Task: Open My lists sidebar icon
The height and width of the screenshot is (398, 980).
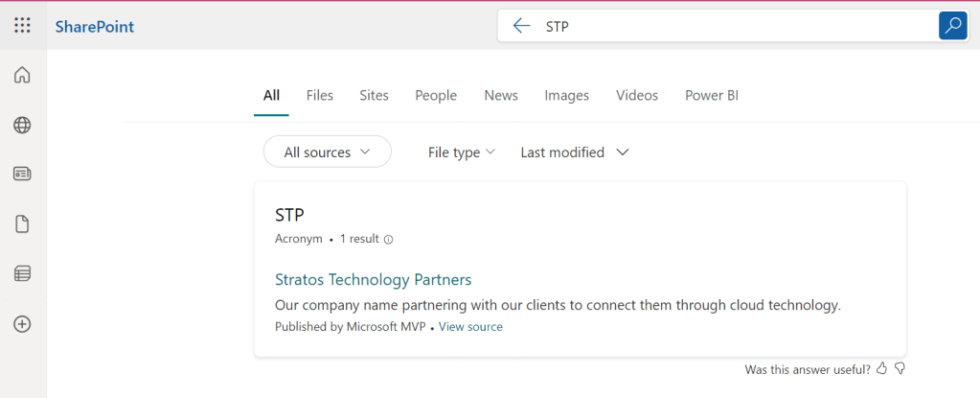Action: pyautogui.click(x=22, y=274)
